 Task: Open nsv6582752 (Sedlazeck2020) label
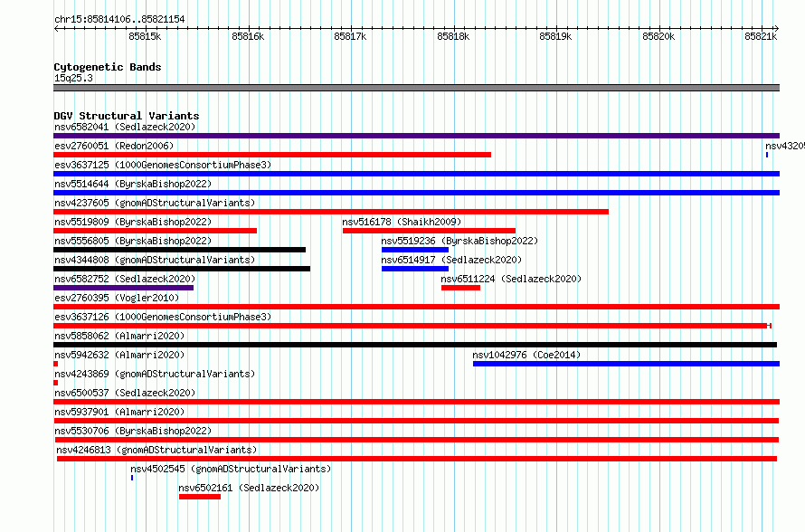pyautogui.click(x=125, y=279)
